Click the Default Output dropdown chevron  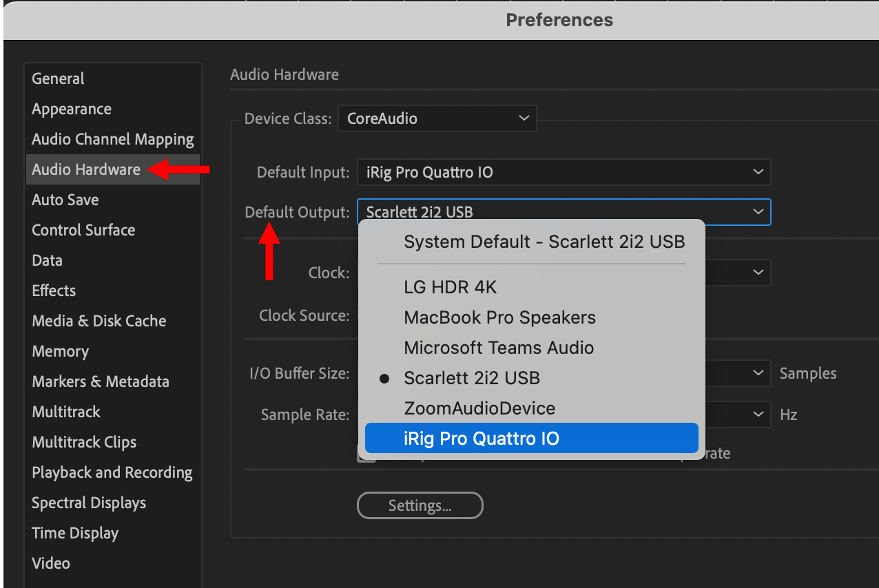point(758,212)
